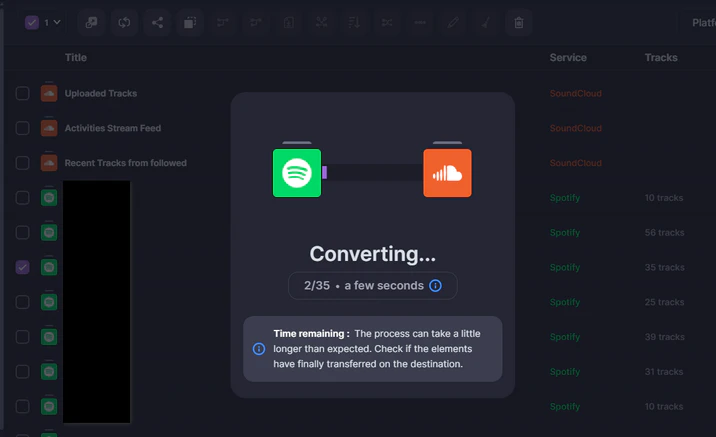Click the info icon beside Time remaining note

coord(259,349)
